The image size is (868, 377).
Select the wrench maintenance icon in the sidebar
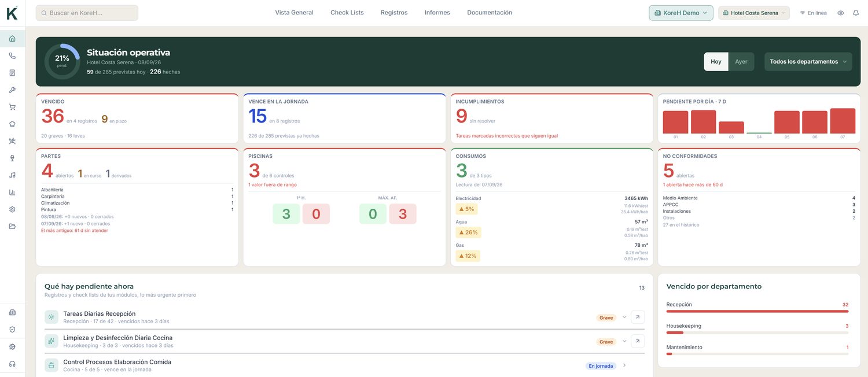click(x=12, y=90)
